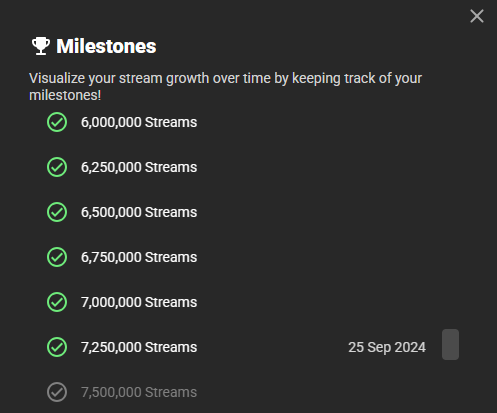The height and width of the screenshot is (413, 497).
Task: Select the 7,250,000 Streams milestone label
Action: 139,347
